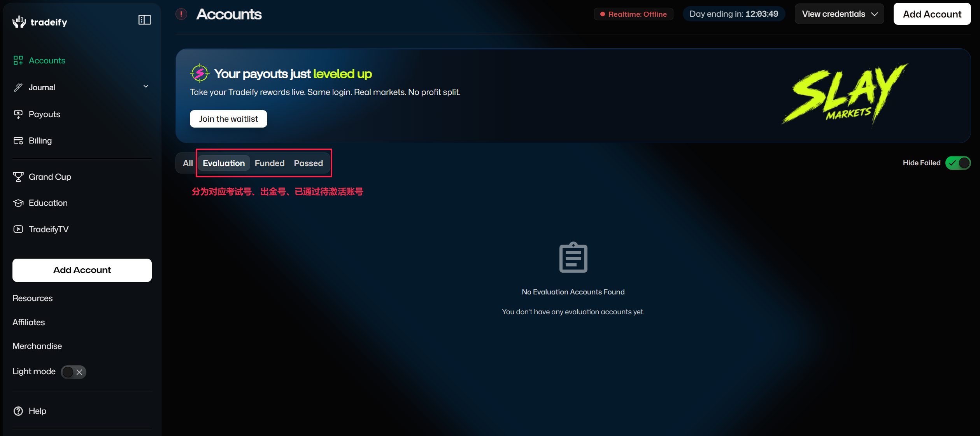Click the empty clipboard icon
The height and width of the screenshot is (436, 980).
pos(573,257)
